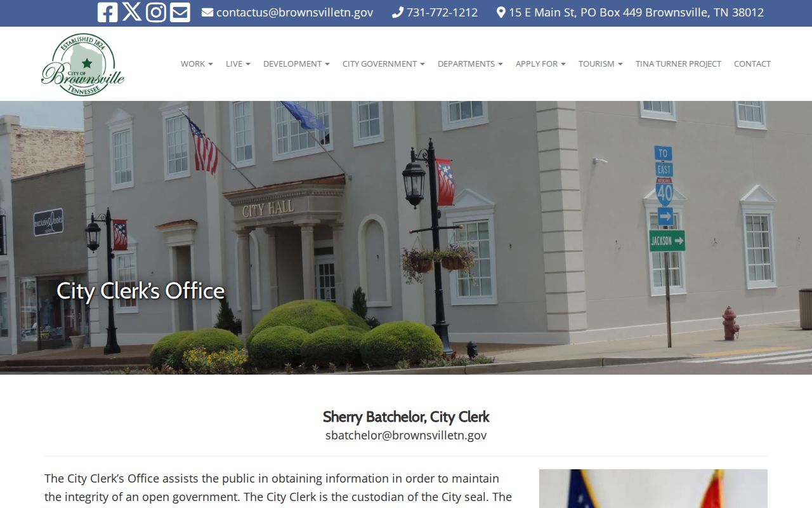Screen dimensions: 812x508
Task: Expand the City Government dropdown menu
Action: (x=384, y=63)
